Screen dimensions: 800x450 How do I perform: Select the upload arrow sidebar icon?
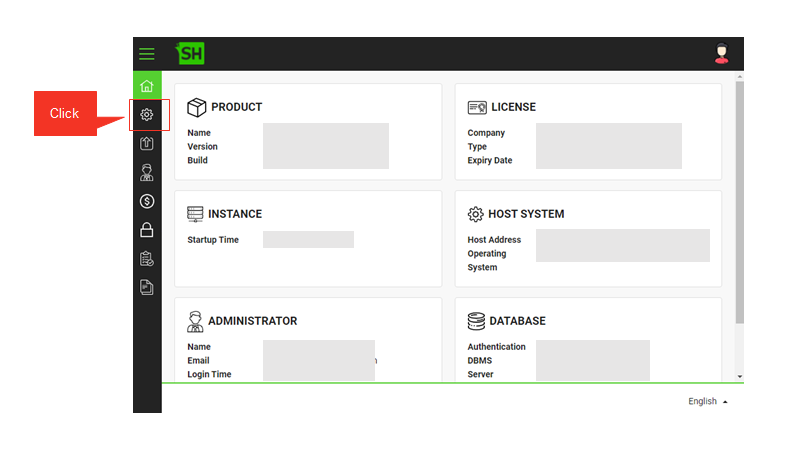click(147, 143)
